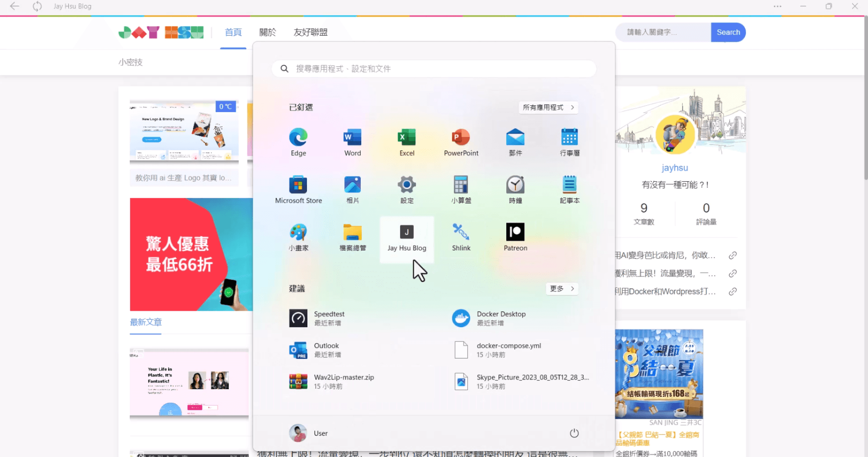
Task: Switch to the 關於 navigation tab
Action: click(x=267, y=32)
